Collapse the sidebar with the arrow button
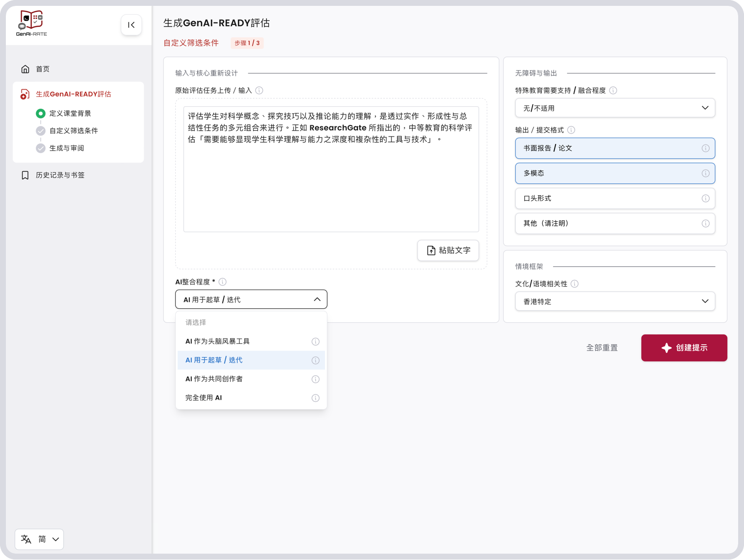 [131, 25]
